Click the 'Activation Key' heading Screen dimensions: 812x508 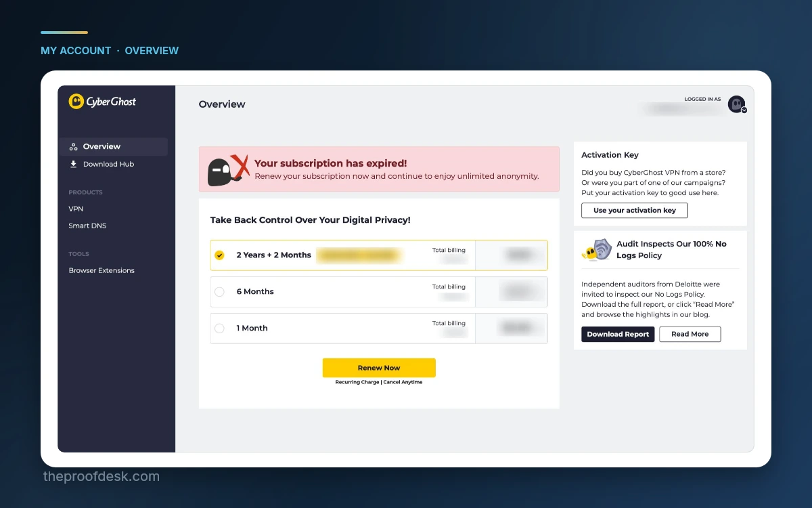610,155
